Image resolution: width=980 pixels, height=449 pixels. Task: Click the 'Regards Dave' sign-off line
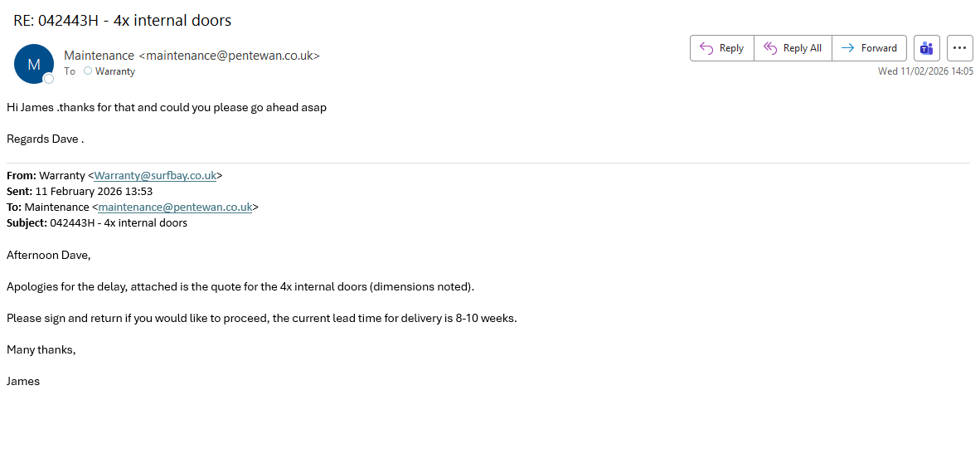(46, 139)
